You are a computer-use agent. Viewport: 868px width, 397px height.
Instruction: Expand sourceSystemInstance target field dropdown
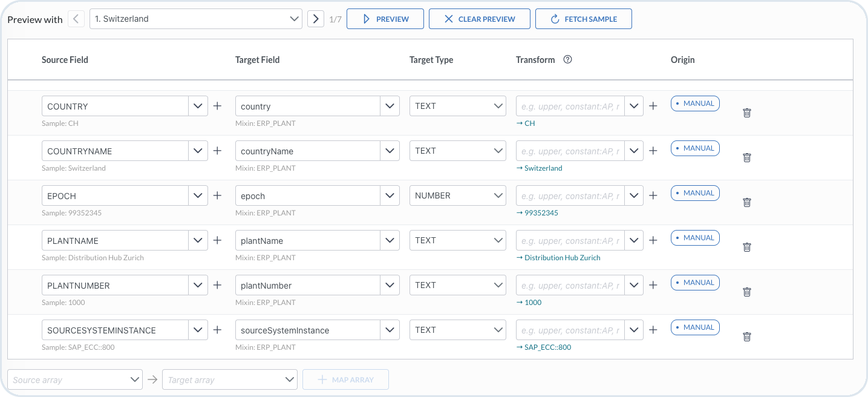pos(390,330)
